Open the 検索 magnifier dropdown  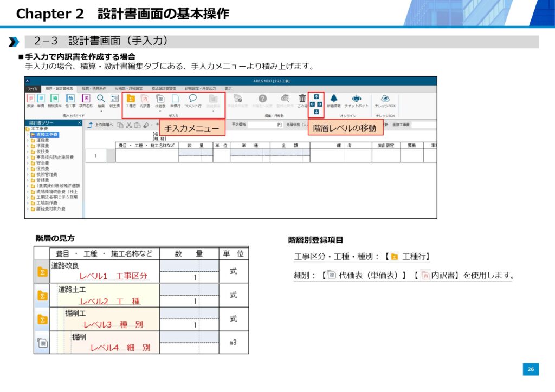pyautogui.click(x=101, y=101)
